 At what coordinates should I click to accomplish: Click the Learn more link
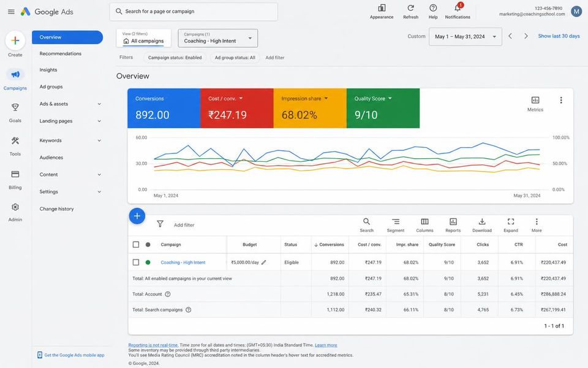tap(326, 345)
